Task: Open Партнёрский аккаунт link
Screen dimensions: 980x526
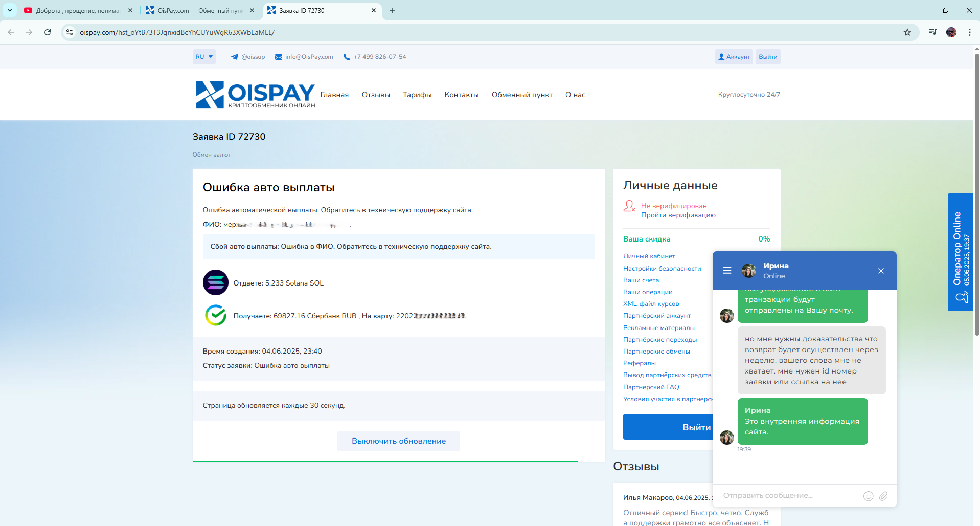Action: pyautogui.click(x=657, y=316)
